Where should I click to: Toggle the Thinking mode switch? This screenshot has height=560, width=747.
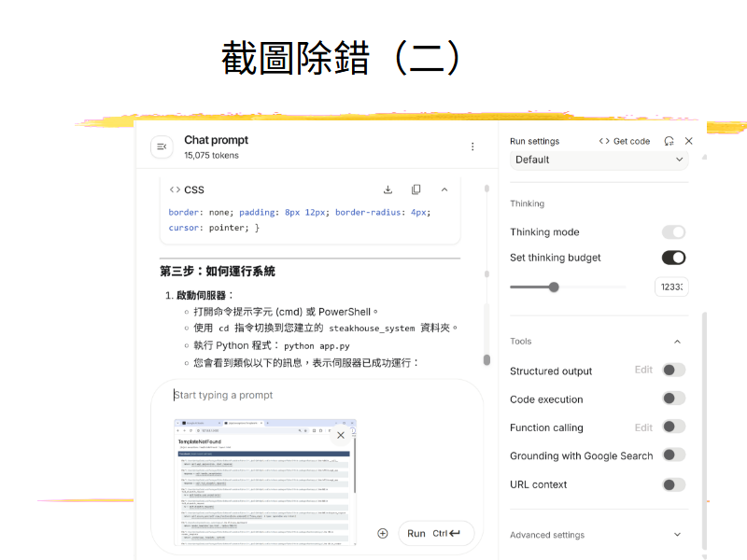[x=673, y=232]
